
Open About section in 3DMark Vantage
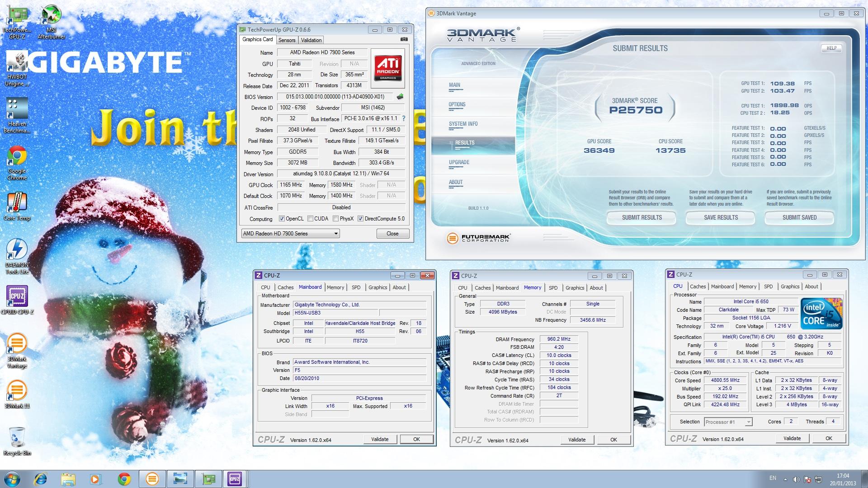point(456,182)
